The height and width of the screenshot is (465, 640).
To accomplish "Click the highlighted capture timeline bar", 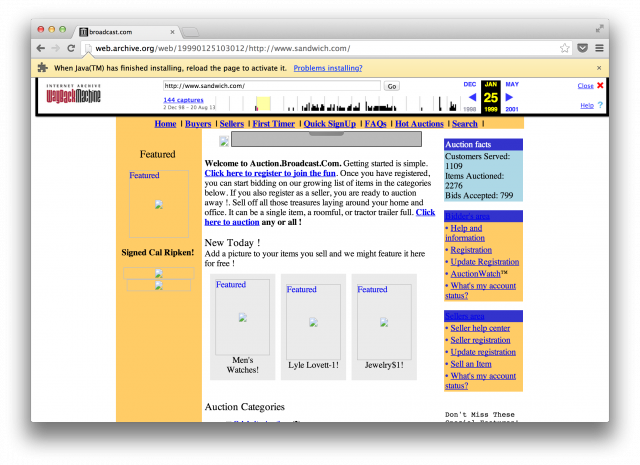I will click(263, 104).
